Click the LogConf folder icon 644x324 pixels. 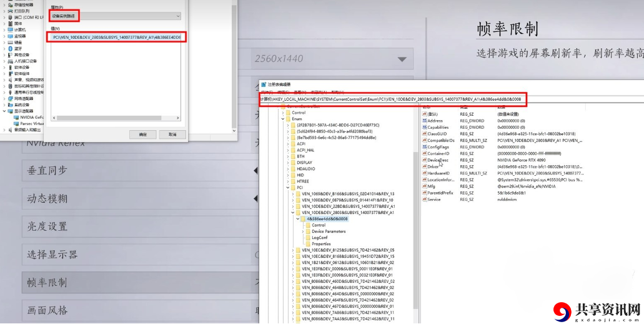pos(307,238)
